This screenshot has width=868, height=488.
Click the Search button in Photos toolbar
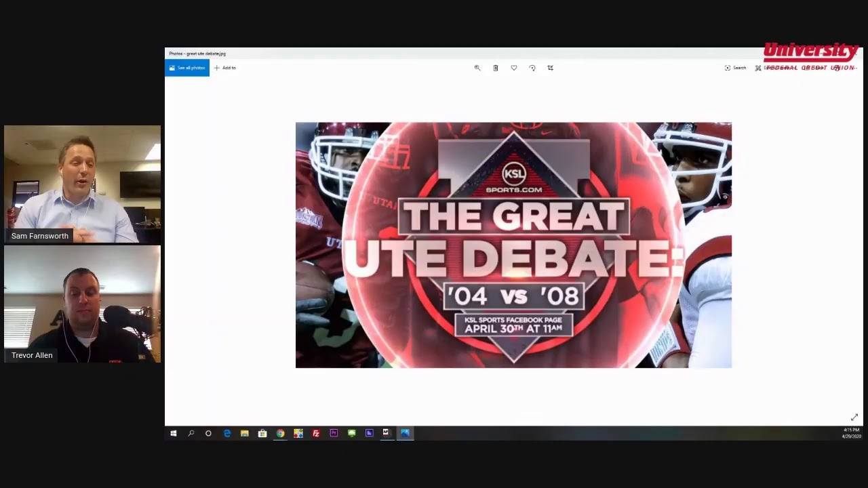tap(735, 68)
